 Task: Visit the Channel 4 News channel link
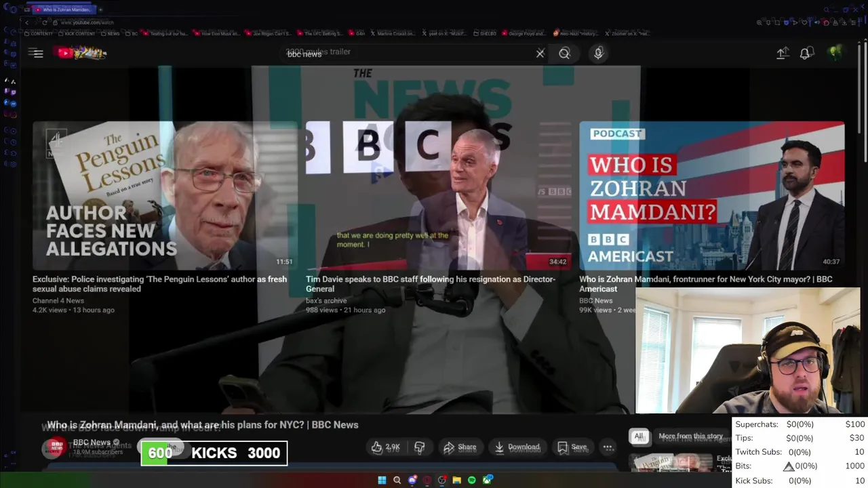58,301
